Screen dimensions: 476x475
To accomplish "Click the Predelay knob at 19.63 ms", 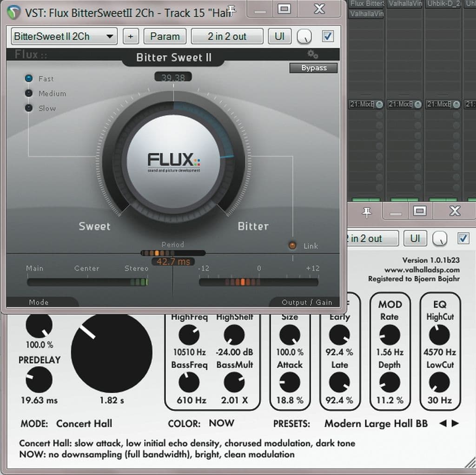I will 39,379.
